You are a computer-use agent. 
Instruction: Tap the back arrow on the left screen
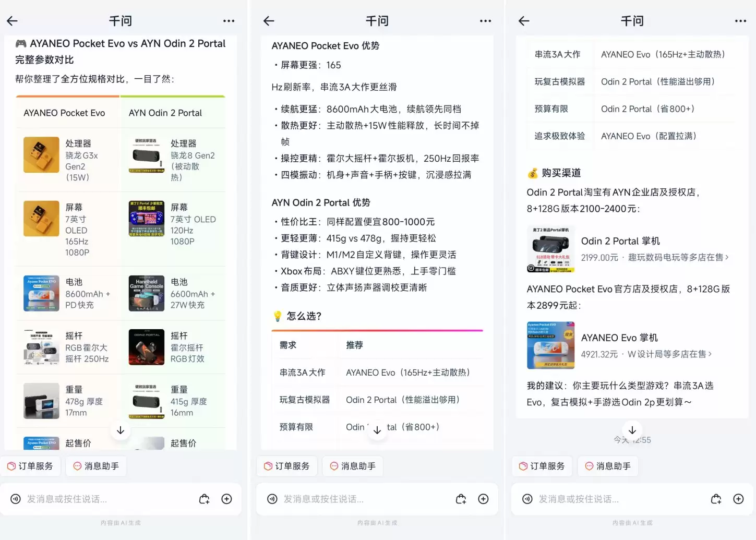click(x=13, y=21)
